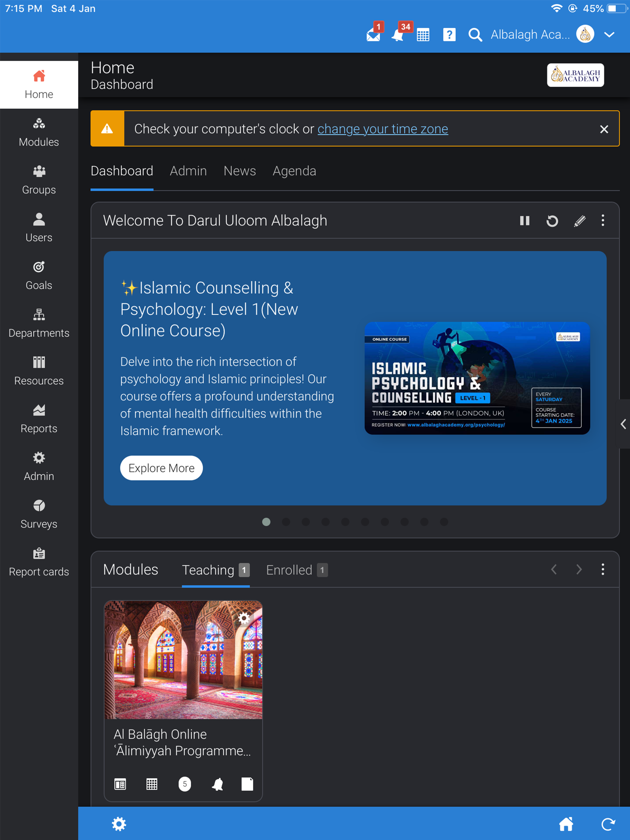Expand the collapsed right side panel arrow

click(623, 424)
